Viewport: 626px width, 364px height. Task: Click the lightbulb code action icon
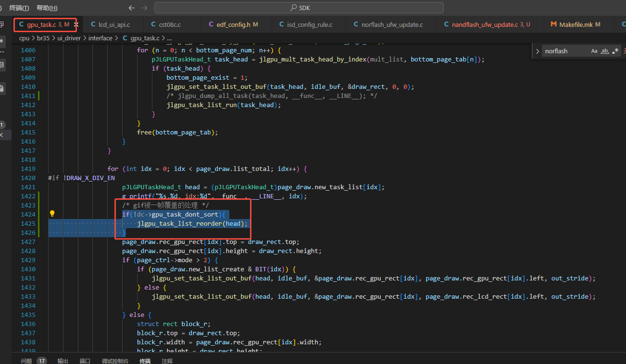pos(52,214)
